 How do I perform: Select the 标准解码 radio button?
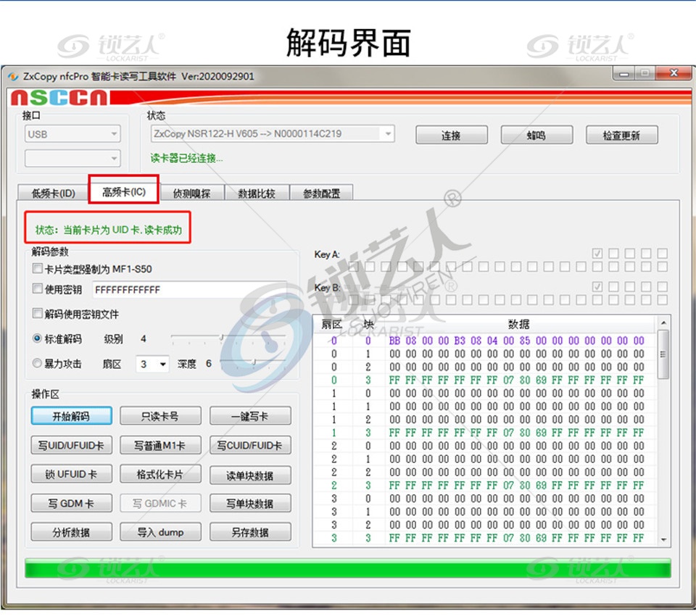pyautogui.click(x=37, y=338)
